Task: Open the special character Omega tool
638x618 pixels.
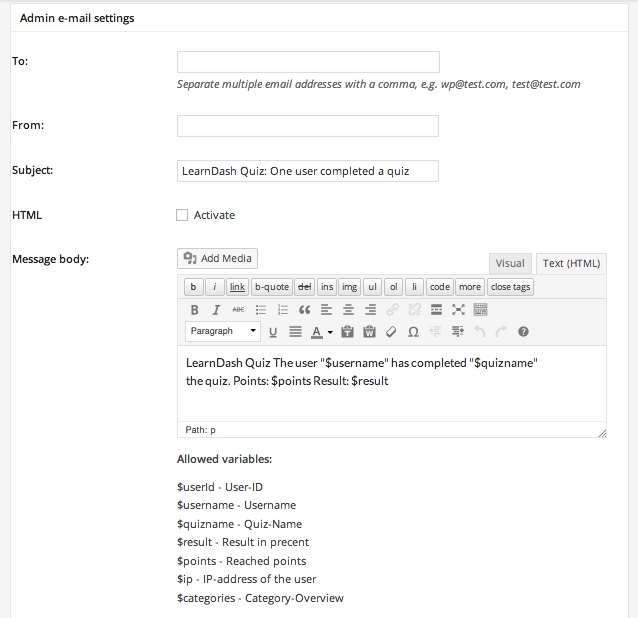Action: click(413, 331)
